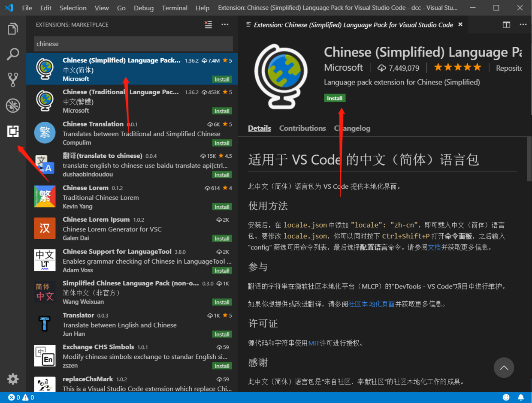
Task: Select Chinese Lorem extension by Kevin Yang
Action: (132, 196)
